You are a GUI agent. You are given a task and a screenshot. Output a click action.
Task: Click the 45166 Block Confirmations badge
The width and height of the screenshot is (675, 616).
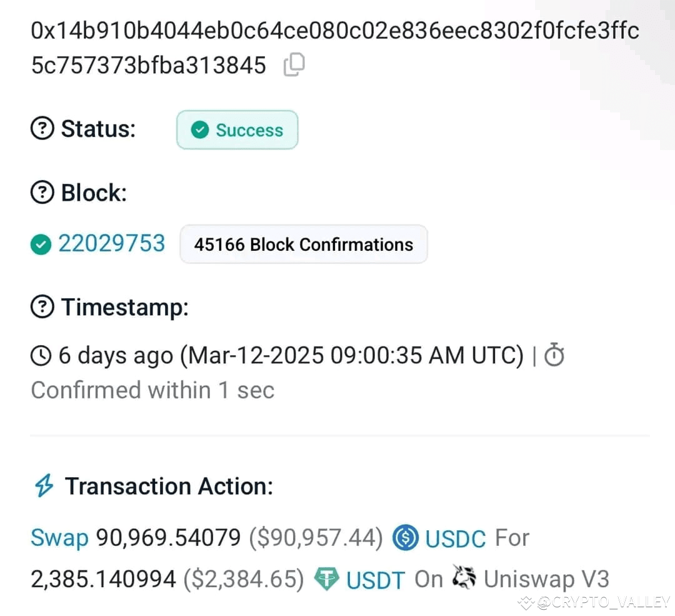[304, 245]
